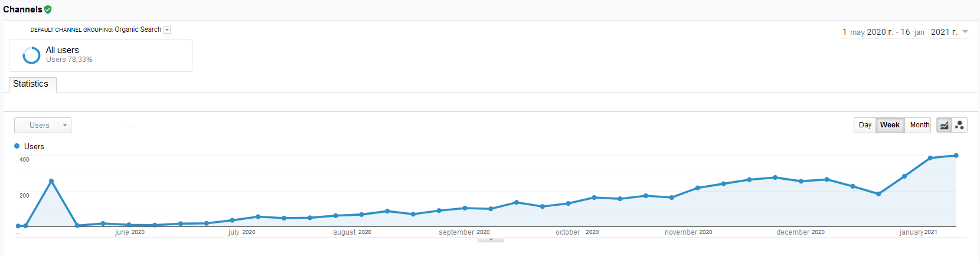Expand the date range picker arrow

965,32
